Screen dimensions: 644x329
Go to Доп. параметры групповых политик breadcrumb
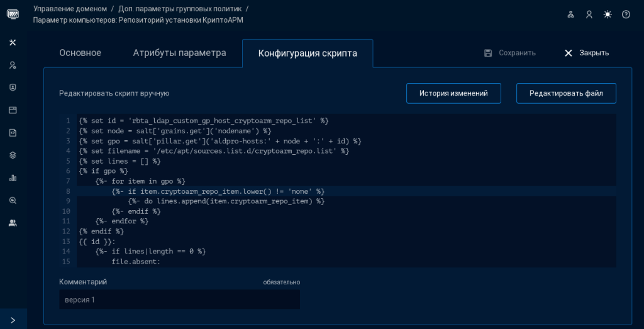(x=179, y=8)
